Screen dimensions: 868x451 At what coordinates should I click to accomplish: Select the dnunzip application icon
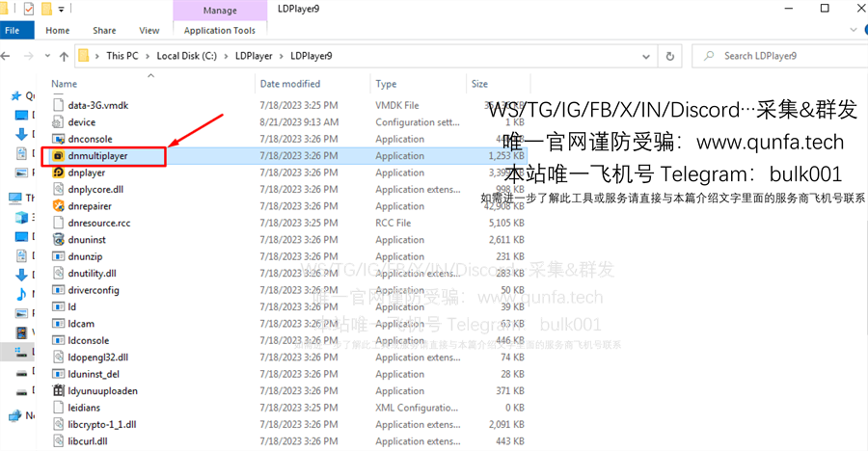58,256
